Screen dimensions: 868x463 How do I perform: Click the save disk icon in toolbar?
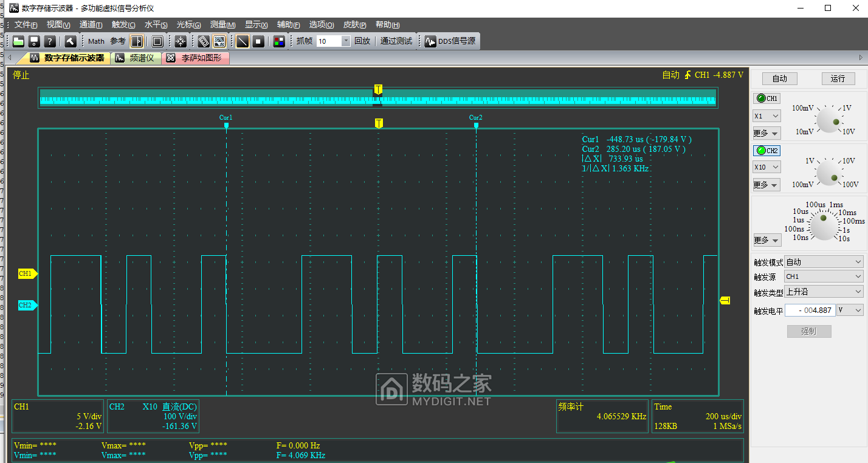[x=34, y=41]
